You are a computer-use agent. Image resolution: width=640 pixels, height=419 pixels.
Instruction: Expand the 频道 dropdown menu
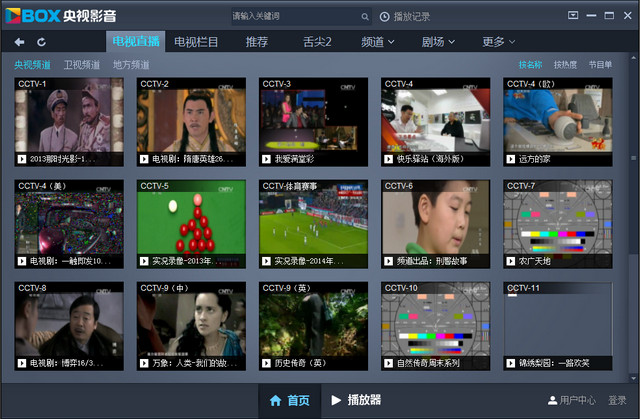pyautogui.click(x=377, y=42)
